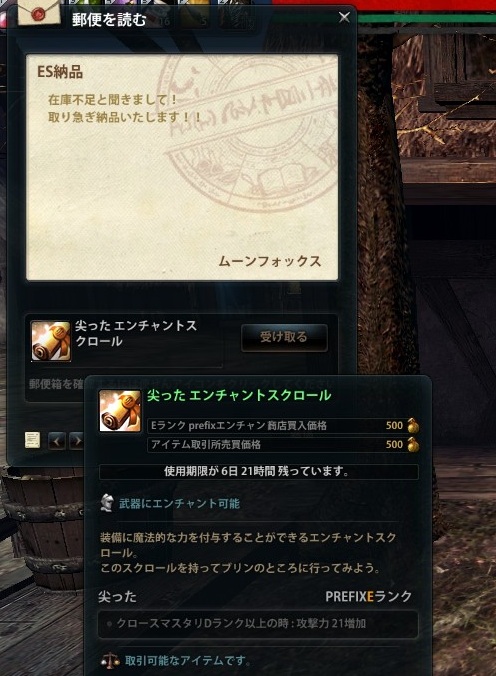Click the ES納品 mail subject
This screenshot has width=496, height=676.
pos(60,72)
